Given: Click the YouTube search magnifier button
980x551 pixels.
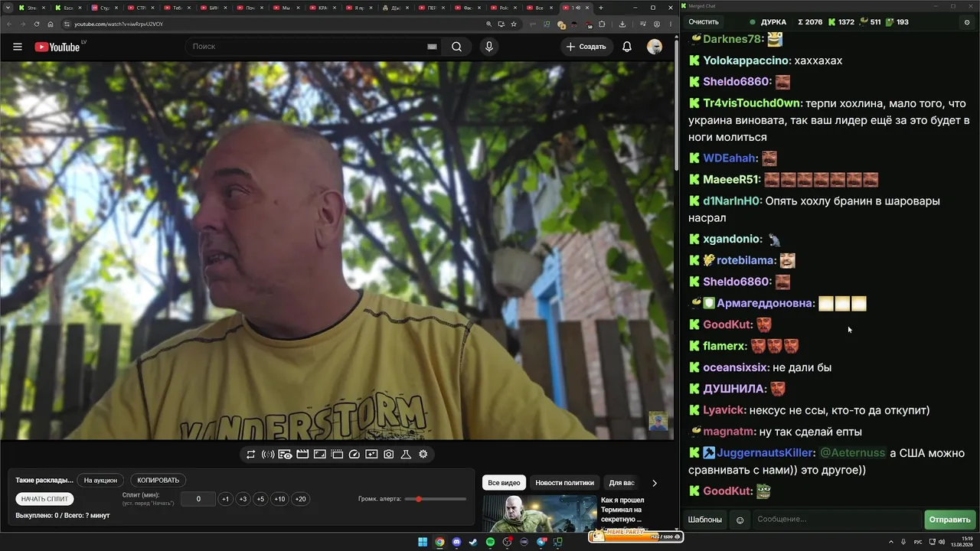Looking at the screenshot, I should pyautogui.click(x=456, y=47).
